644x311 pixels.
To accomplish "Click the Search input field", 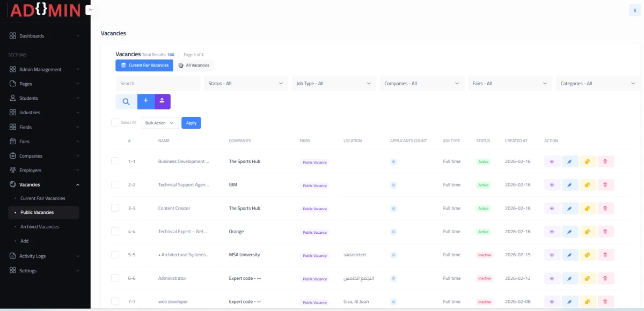I will point(158,84).
